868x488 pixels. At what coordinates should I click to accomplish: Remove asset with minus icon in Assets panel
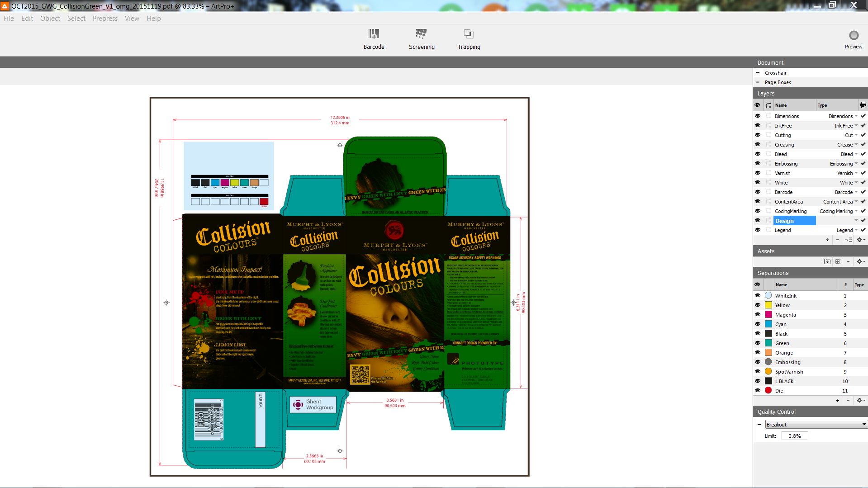pyautogui.click(x=848, y=261)
